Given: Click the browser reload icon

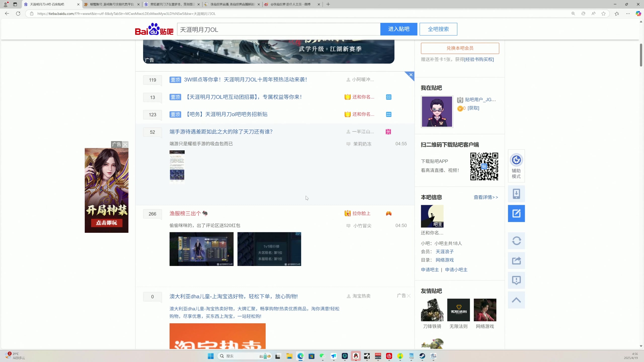Looking at the screenshot, I should point(18,14).
